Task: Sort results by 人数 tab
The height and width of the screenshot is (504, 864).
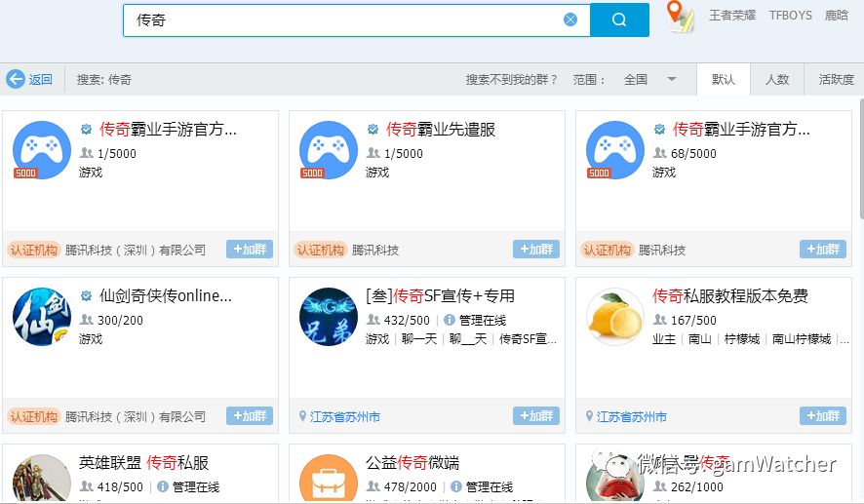Action: pos(777,79)
